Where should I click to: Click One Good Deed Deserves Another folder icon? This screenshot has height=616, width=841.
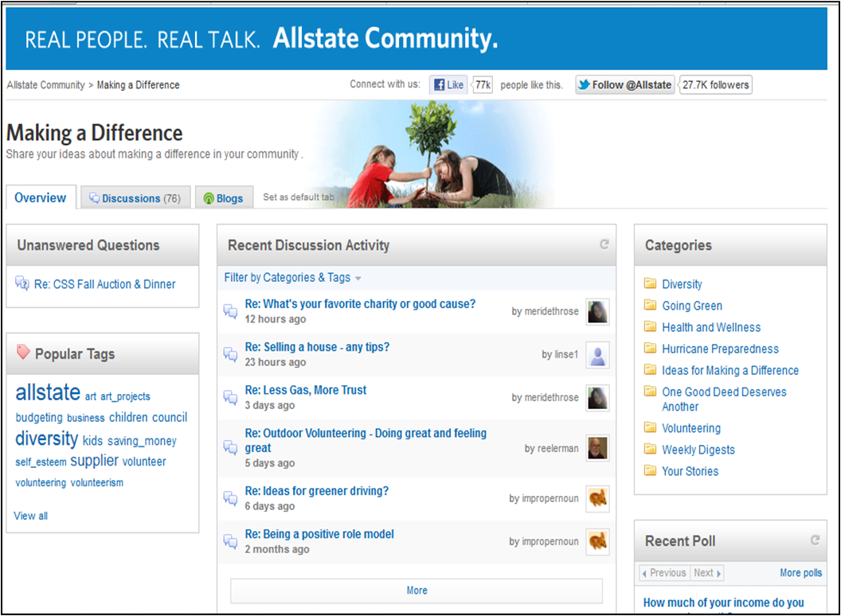coord(650,390)
